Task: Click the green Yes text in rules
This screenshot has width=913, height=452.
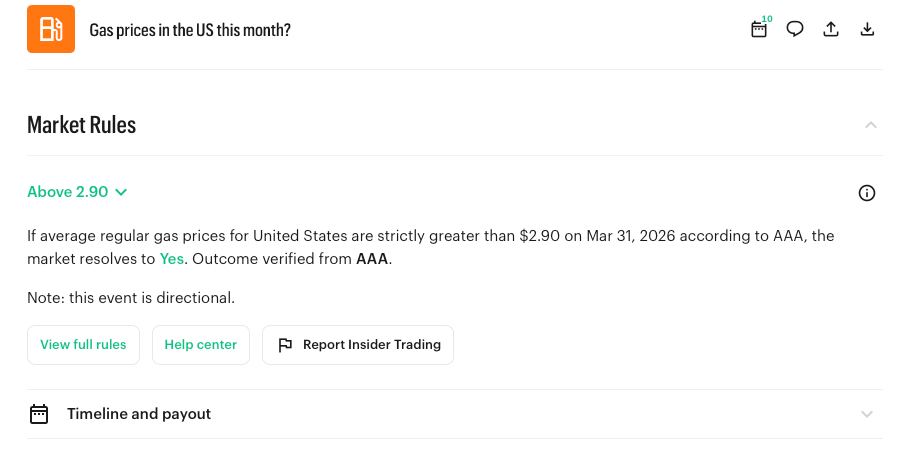Action: coord(172,259)
